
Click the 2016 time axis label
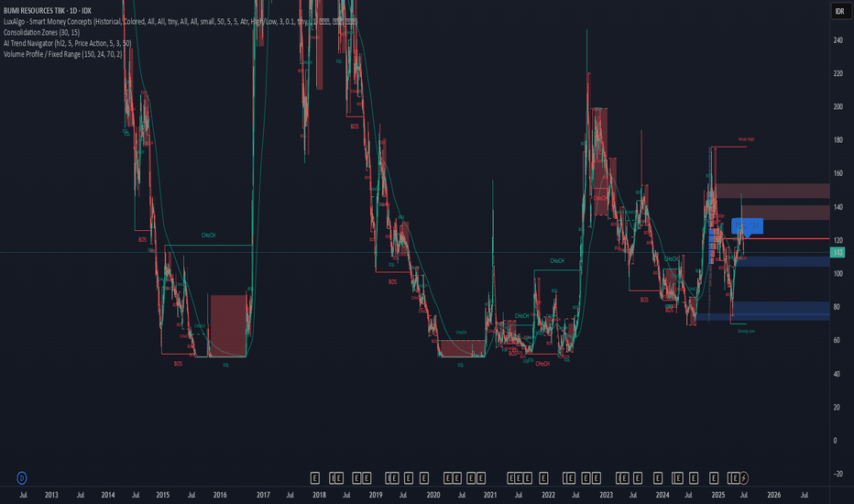(x=220, y=495)
